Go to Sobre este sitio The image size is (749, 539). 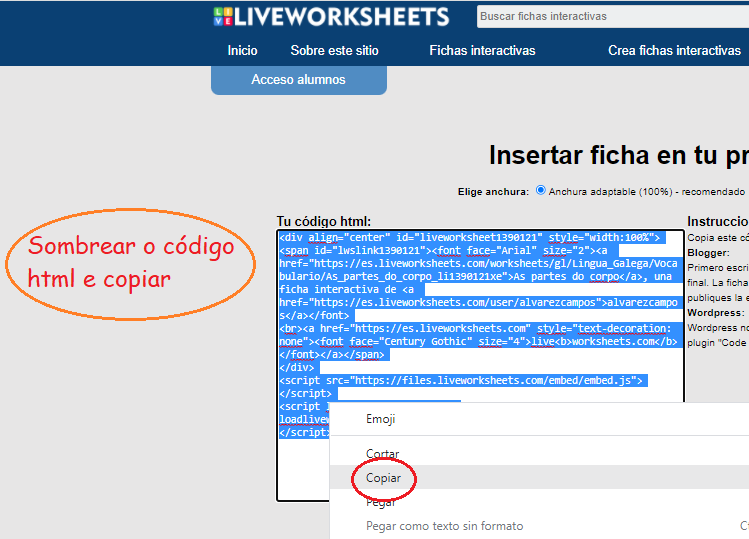pyautogui.click(x=334, y=50)
